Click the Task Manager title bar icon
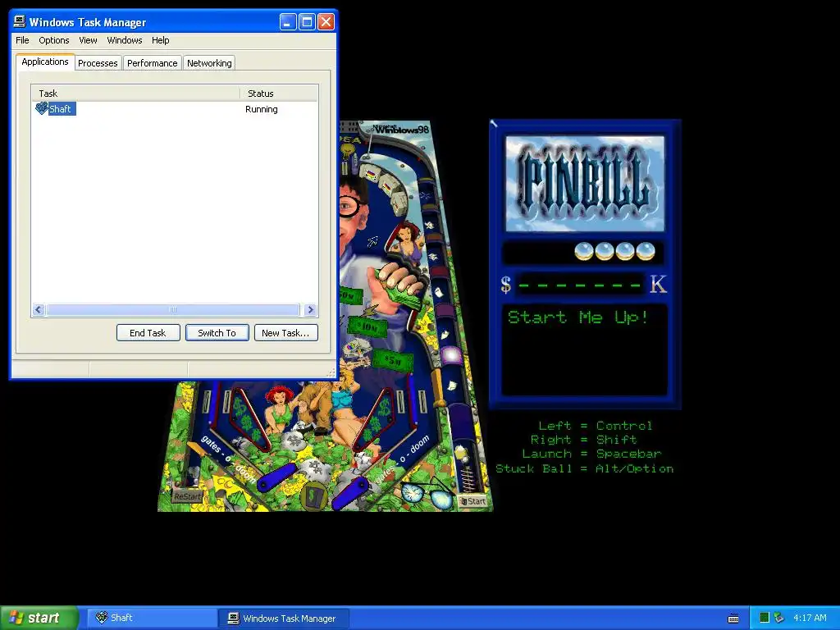The height and width of the screenshot is (630, 840). [x=20, y=21]
